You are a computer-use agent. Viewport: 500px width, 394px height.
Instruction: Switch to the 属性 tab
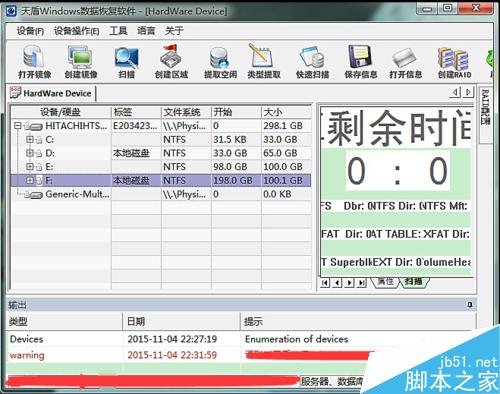(x=385, y=282)
